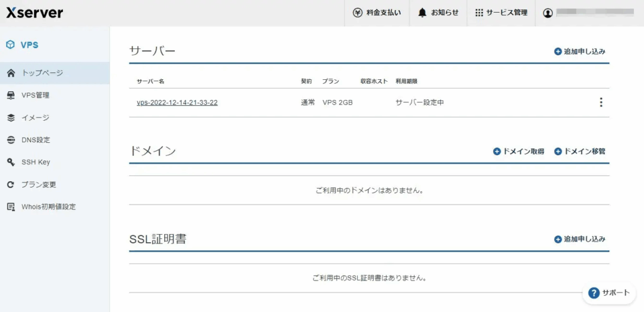
Task: Open DNS設定 in sidebar
Action: click(35, 140)
